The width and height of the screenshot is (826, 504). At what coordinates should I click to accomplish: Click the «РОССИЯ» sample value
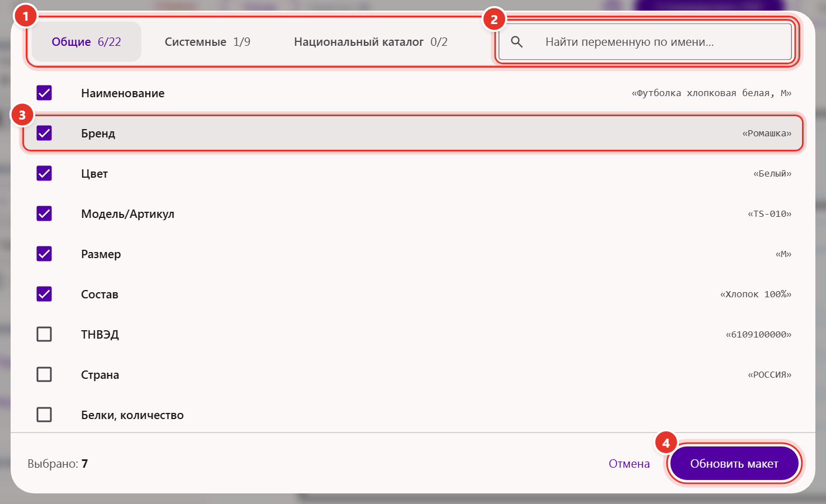tap(770, 375)
